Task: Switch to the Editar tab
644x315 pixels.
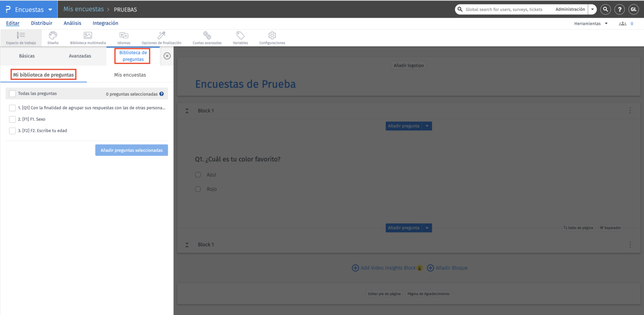Action: tap(13, 23)
